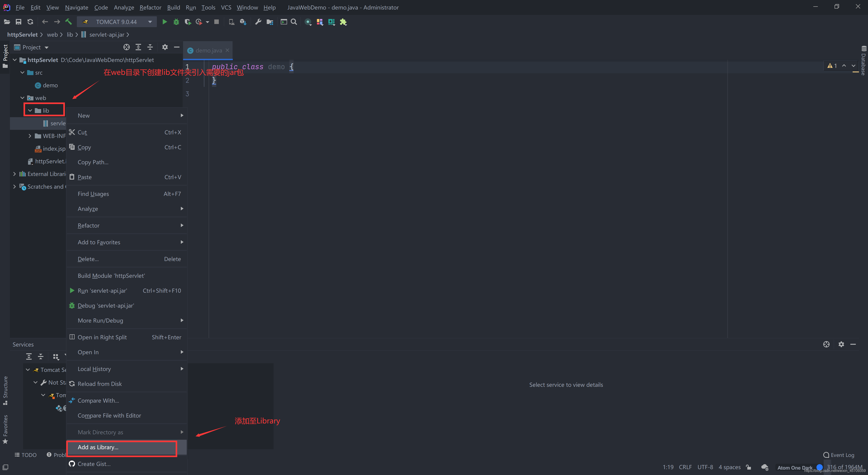
Task: Click the Forward navigation arrow
Action: pos(57,22)
